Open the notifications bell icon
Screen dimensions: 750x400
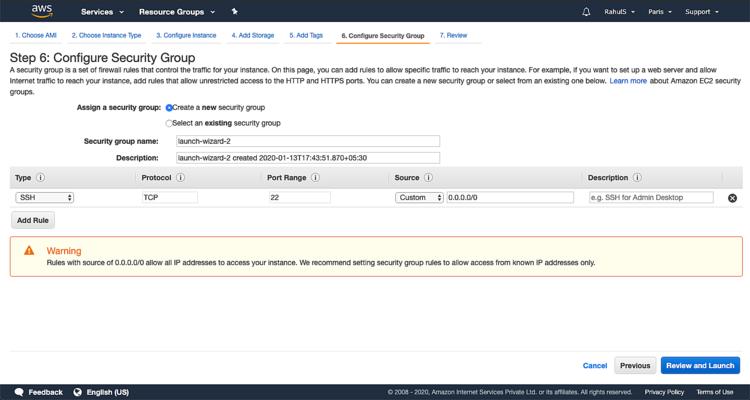click(x=586, y=12)
